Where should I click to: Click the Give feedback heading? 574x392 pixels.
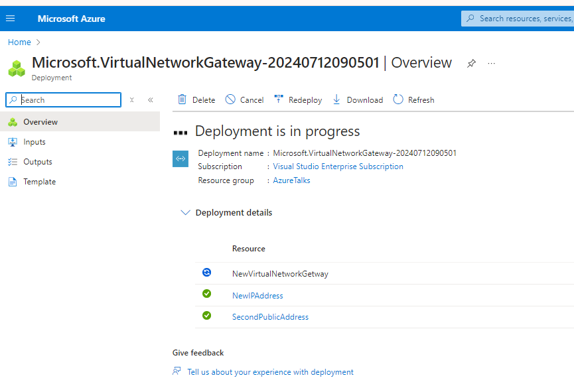198,352
